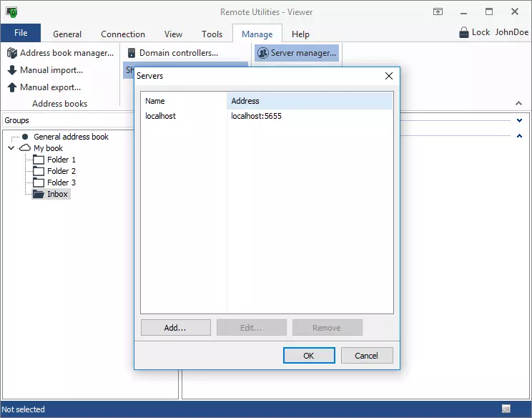Click the ribbon display options icon

(x=438, y=11)
